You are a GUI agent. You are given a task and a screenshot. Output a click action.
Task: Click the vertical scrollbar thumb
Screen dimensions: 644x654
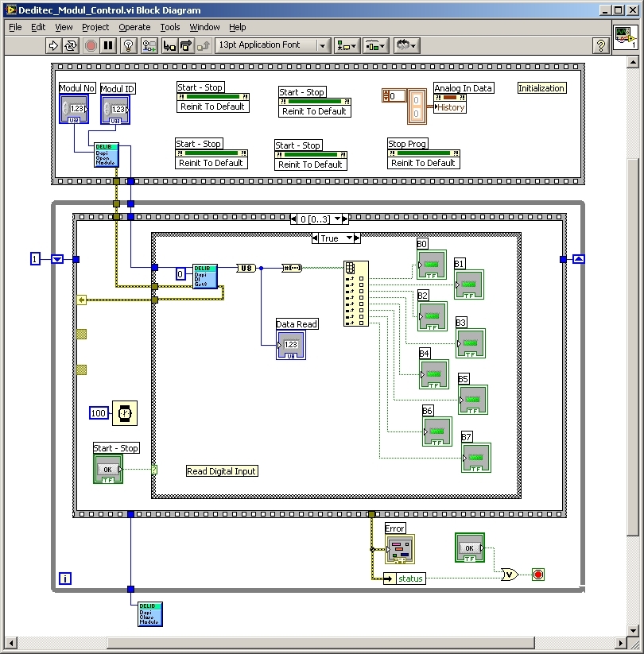pyautogui.click(x=633, y=347)
